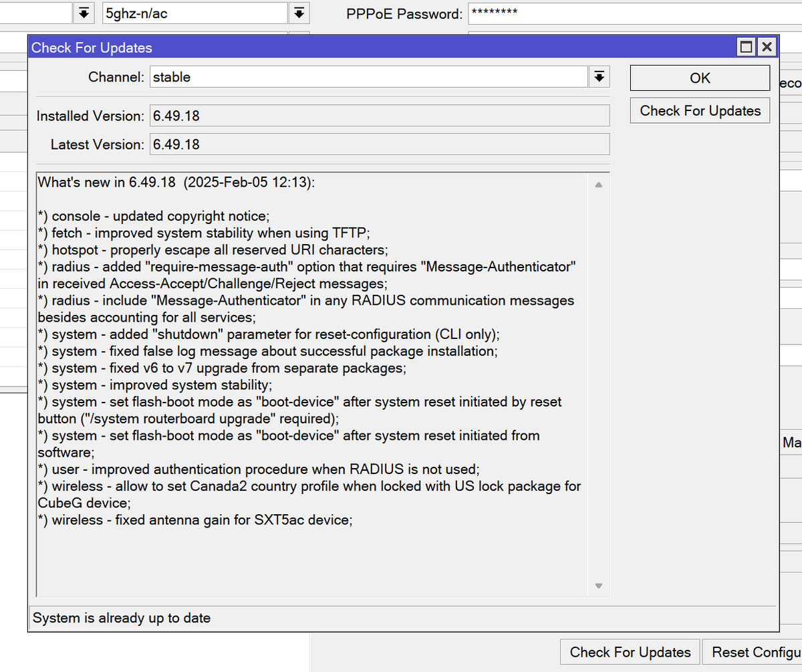Close the Check For Updates dialog
The height and width of the screenshot is (672, 802).
coord(766,47)
